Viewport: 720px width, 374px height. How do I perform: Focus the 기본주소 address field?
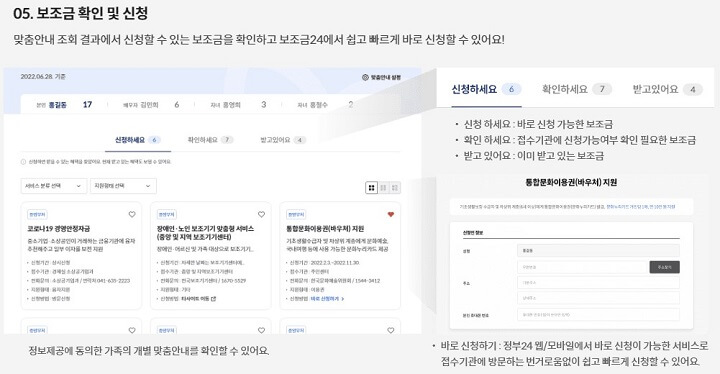click(x=598, y=283)
